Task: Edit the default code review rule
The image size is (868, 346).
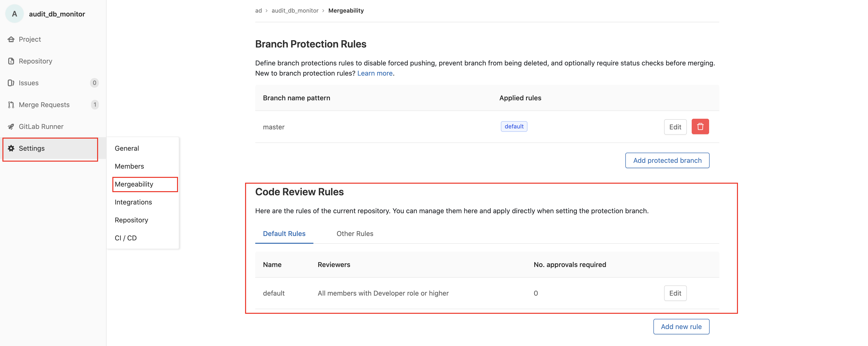Action: pos(675,293)
